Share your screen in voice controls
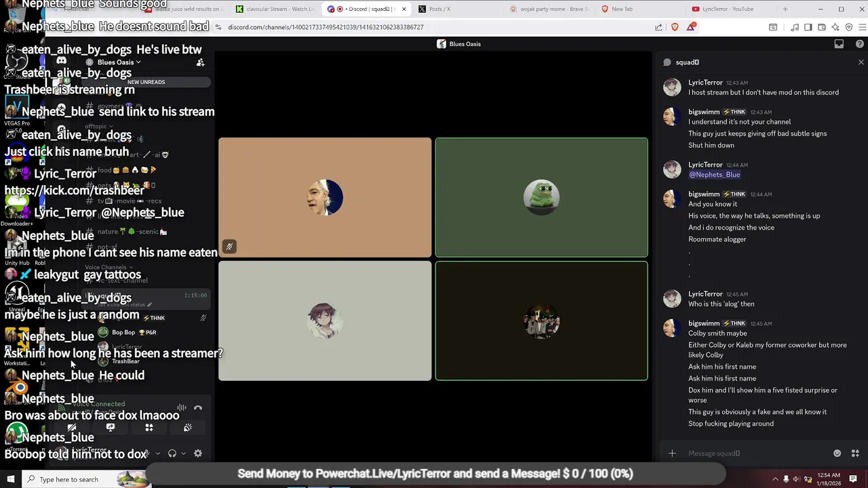 (x=111, y=428)
